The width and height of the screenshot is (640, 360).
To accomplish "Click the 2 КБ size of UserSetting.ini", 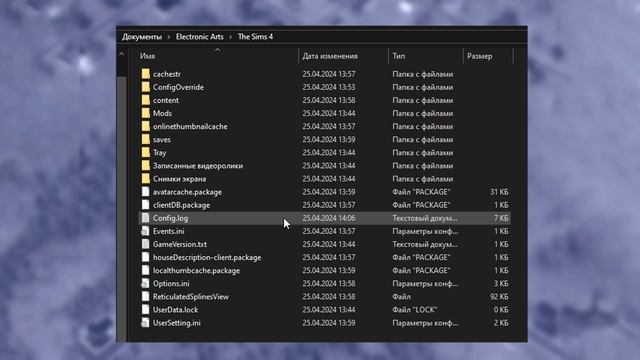I will [x=501, y=322].
